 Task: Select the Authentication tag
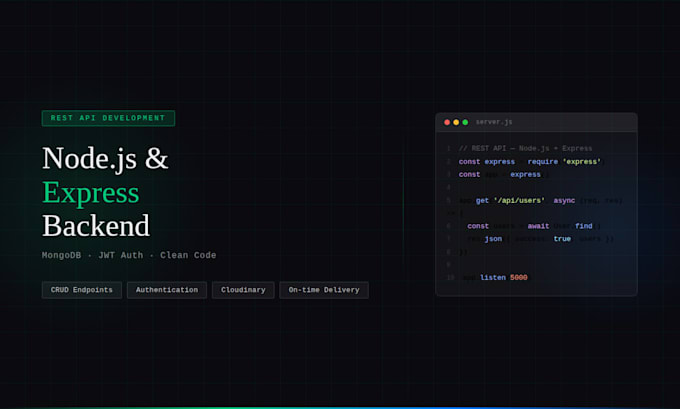(x=167, y=290)
